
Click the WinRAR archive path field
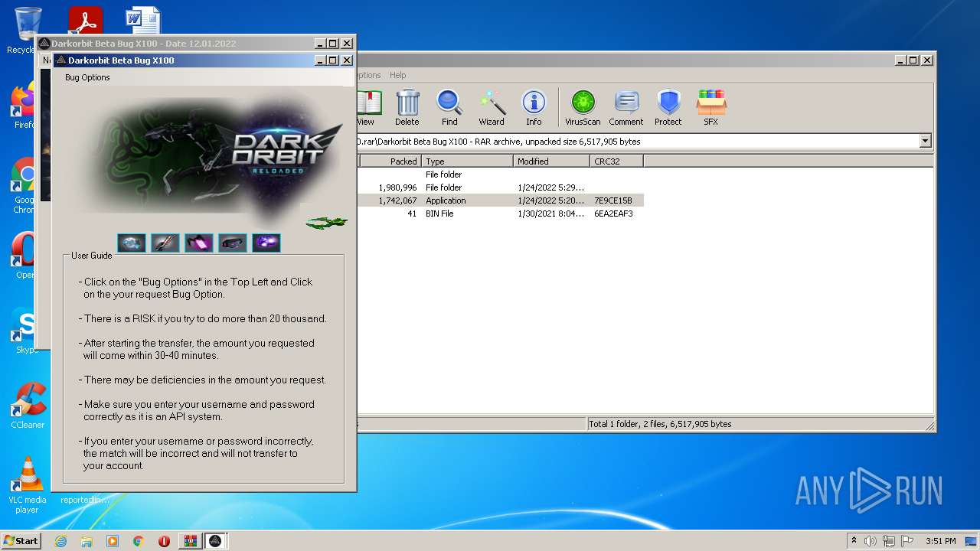click(638, 141)
